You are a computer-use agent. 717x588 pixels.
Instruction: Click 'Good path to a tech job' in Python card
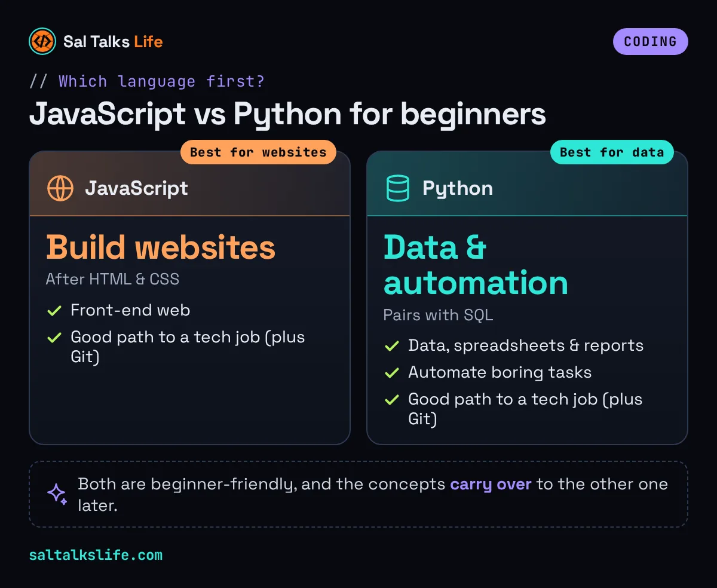525,409
